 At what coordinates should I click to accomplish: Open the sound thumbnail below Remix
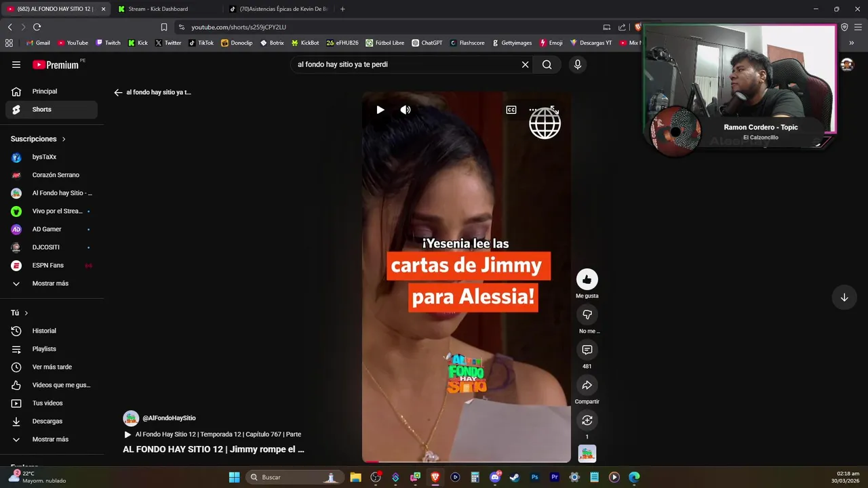(x=587, y=453)
